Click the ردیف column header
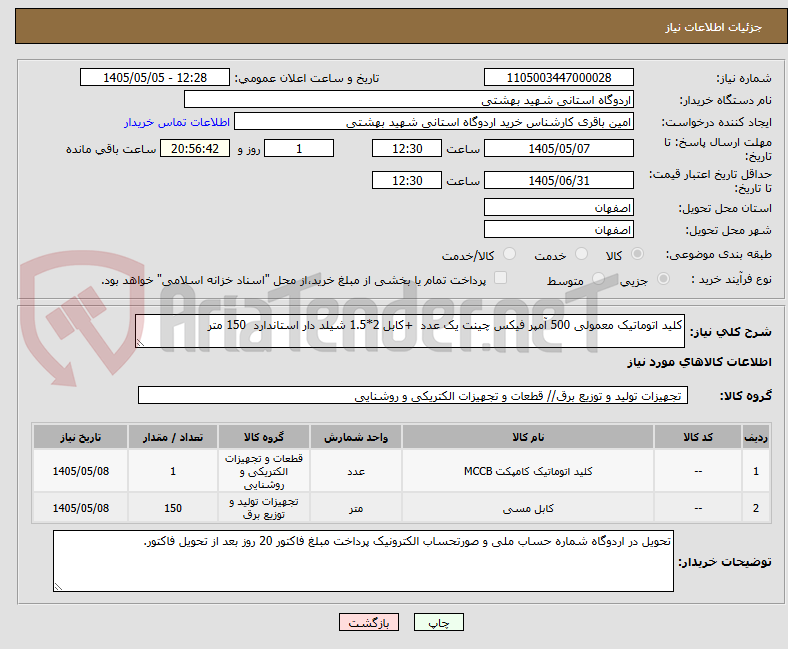 [x=756, y=437]
